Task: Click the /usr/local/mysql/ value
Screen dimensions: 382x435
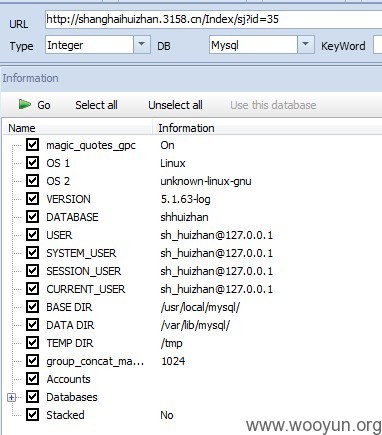Action: click(200, 307)
